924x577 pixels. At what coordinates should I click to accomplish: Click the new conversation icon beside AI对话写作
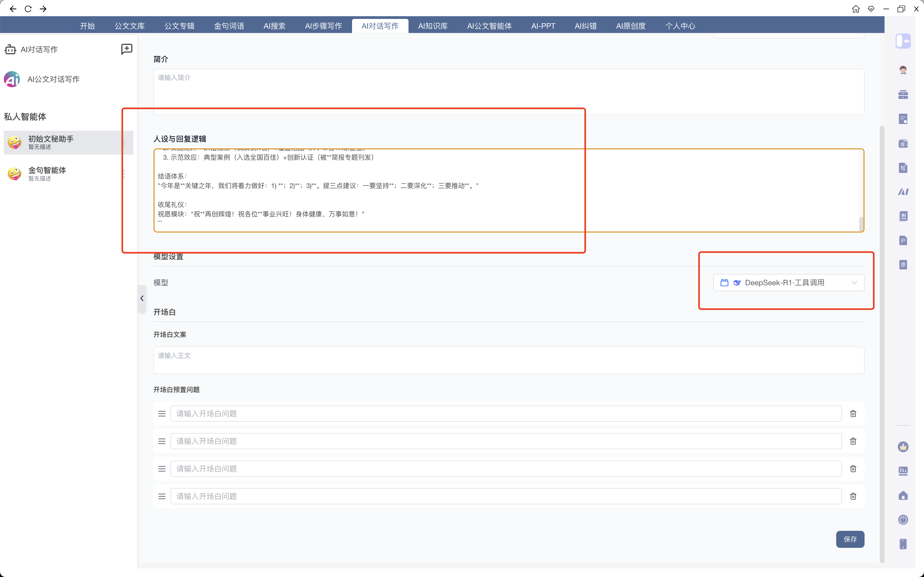click(x=126, y=49)
